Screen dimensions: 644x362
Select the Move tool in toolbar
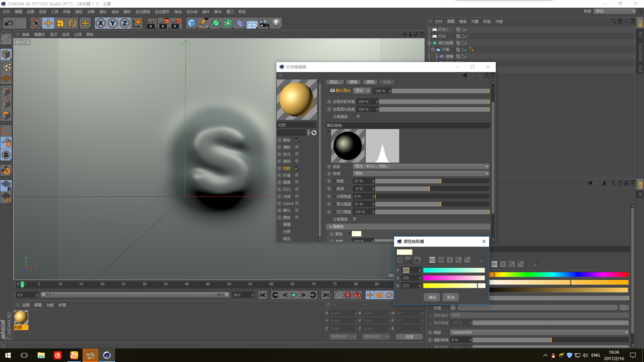pos(48,23)
